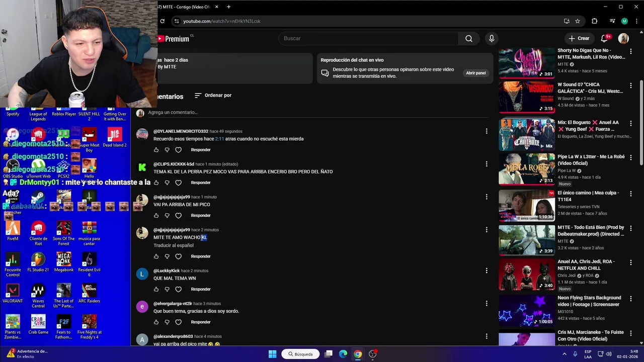Open Chrome three-dot menu
644x362 pixels.
636,21
